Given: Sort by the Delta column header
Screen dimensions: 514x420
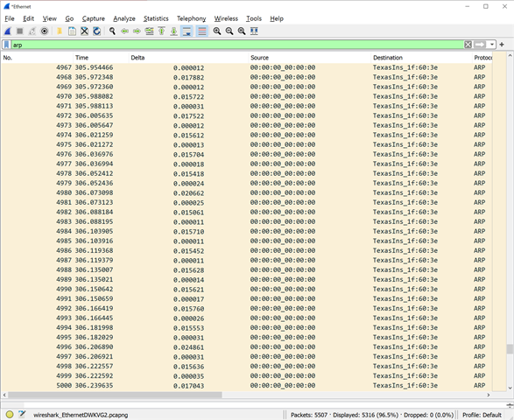Looking at the screenshot, I should [x=188, y=58].
